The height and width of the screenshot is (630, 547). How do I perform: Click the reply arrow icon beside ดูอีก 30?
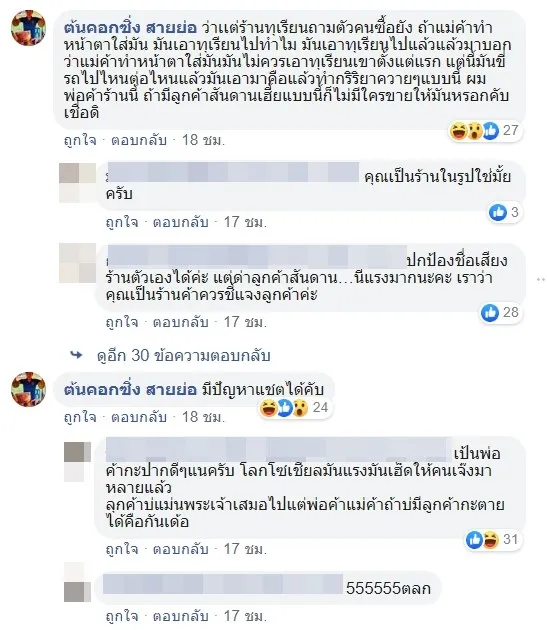[x=76, y=355]
